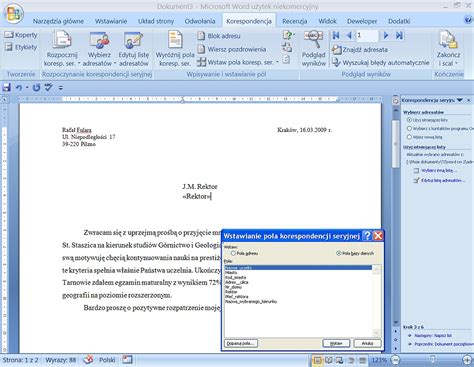Image resolution: width=474 pixels, height=367 pixels.
Task: Click the zoom slider handle
Action: [432, 360]
